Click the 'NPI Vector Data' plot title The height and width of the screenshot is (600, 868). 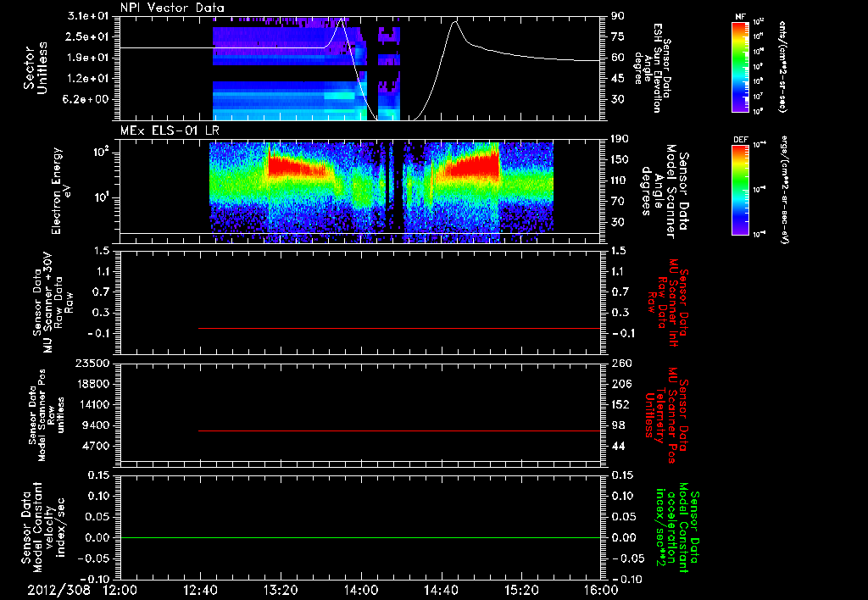[173, 8]
